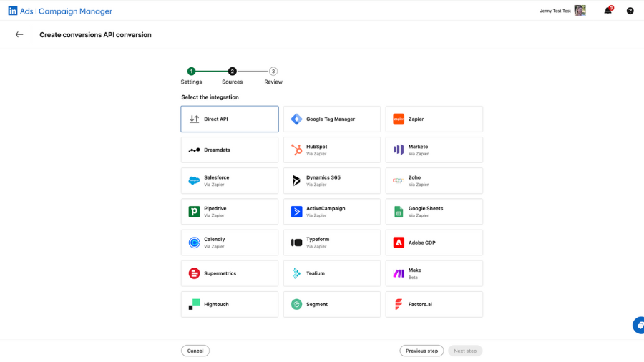Select the Pipedrive label
This screenshot has height=362, width=644.
pos(215,208)
